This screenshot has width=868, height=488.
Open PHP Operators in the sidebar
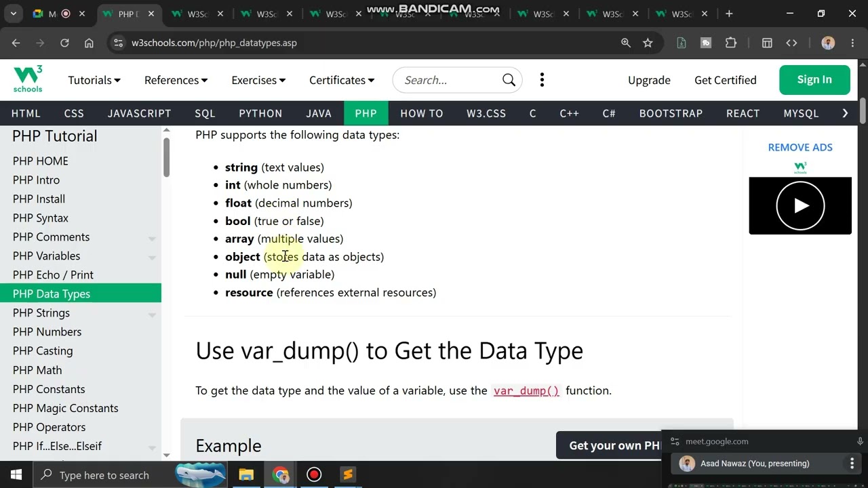[49, 427]
